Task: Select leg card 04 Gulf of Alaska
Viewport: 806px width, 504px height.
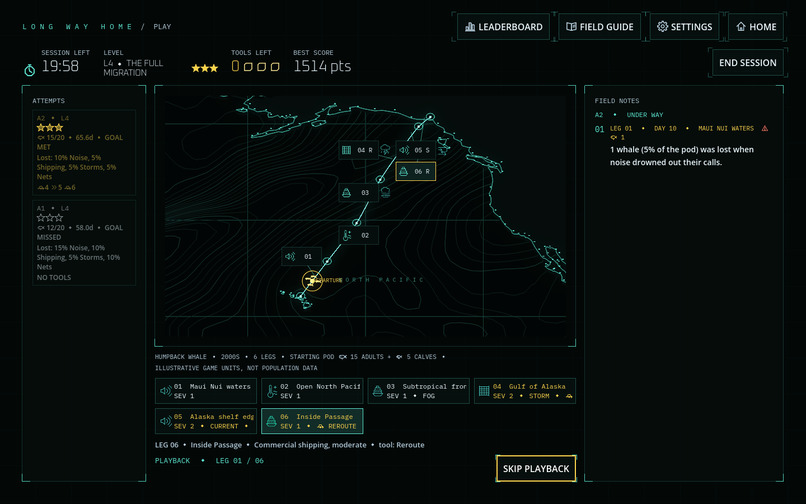Action: click(525, 391)
